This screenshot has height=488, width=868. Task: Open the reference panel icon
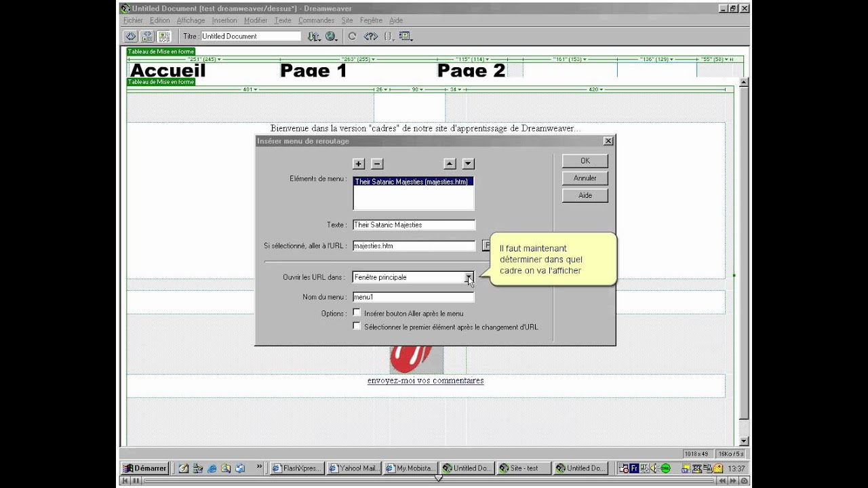370,36
